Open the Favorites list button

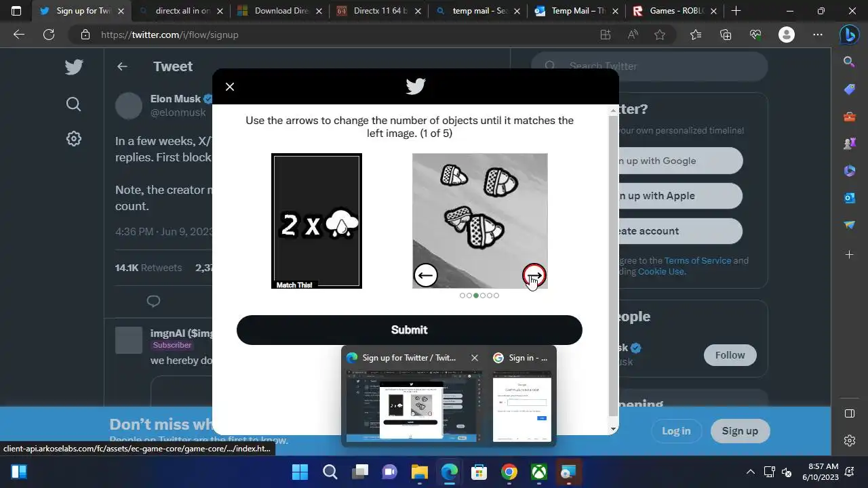[696, 35]
